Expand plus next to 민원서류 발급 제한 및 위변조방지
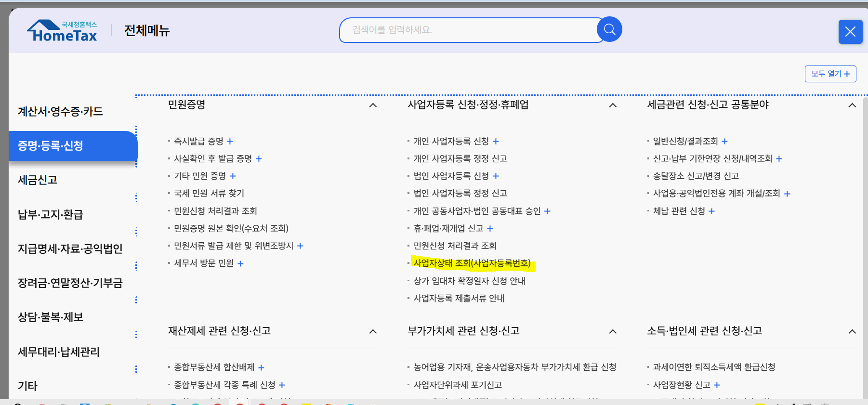 (300, 246)
